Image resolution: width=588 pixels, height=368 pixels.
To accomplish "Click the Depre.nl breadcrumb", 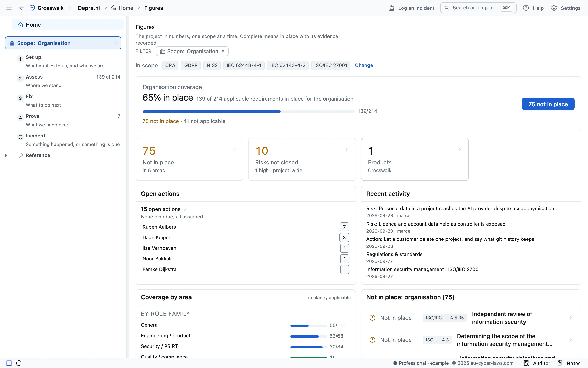I will [89, 8].
